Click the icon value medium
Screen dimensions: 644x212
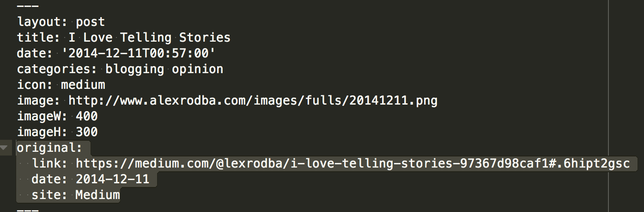[83, 85]
